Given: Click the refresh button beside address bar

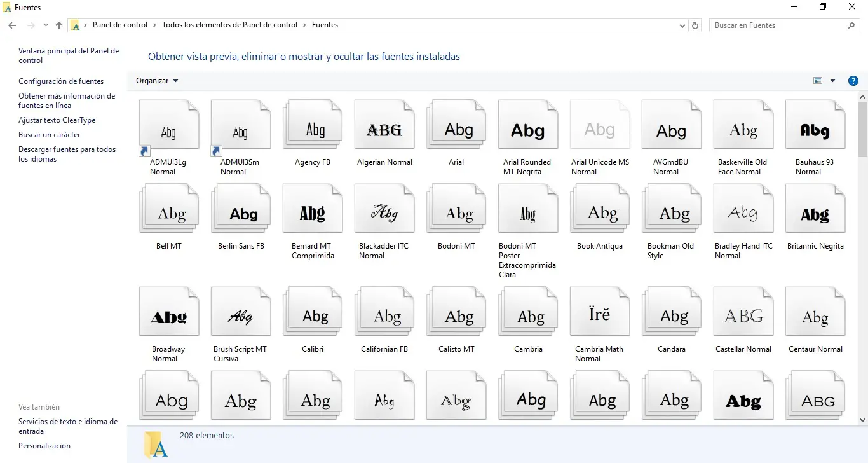Looking at the screenshot, I should pos(695,25).
